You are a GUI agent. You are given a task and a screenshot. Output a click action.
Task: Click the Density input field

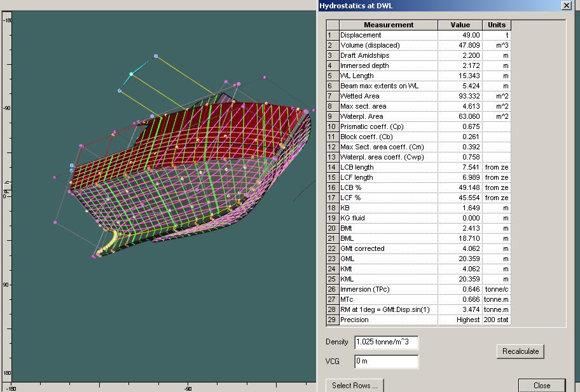[386, 342]
